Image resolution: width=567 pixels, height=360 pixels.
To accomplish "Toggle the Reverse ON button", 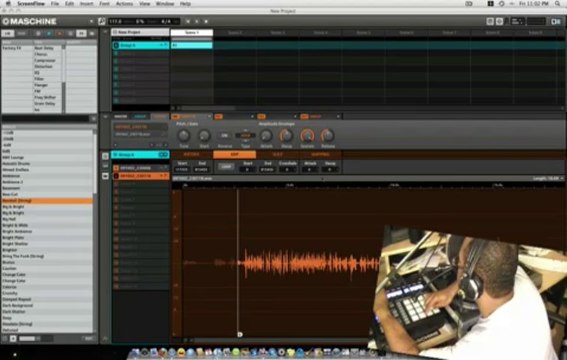I will [224, 136].
